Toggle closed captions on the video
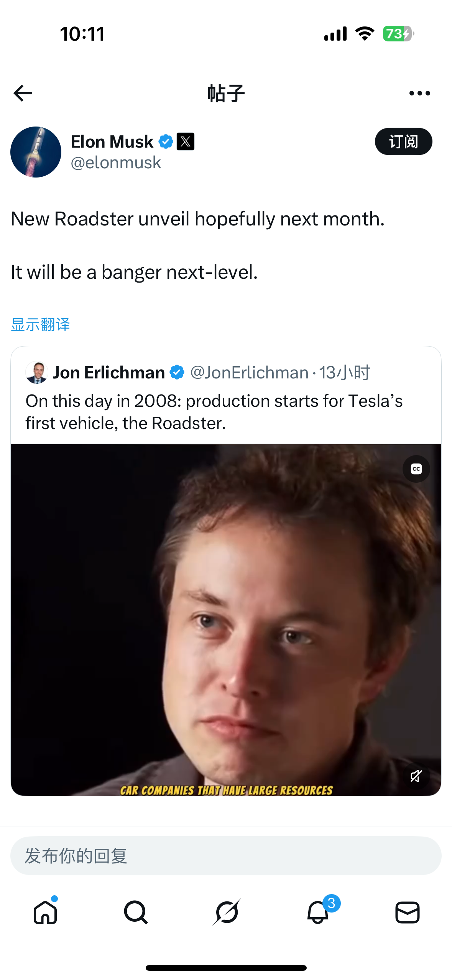The height and width of the screenshot is (980, 452). point(416,469)
